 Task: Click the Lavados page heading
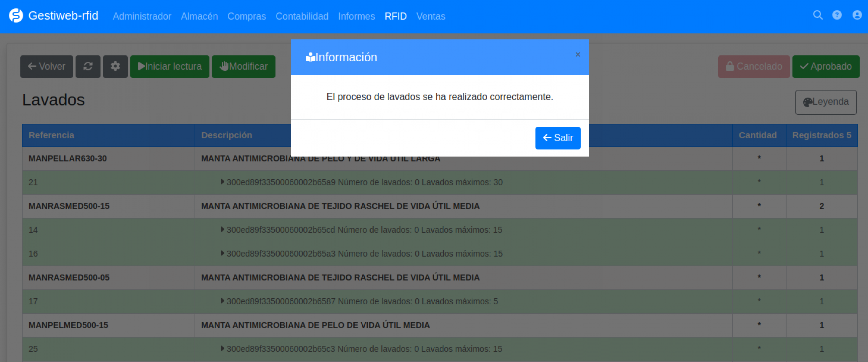[53, 100]
